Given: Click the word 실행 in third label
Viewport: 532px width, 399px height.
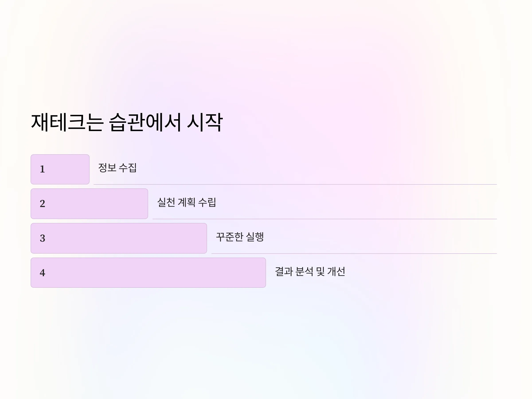Looking at the screenshot, I should (255, 237).
